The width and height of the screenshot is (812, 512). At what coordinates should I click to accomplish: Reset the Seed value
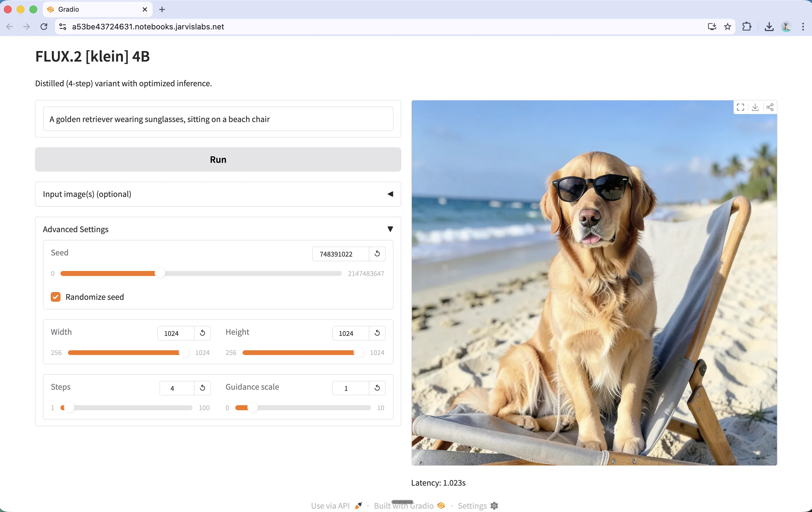click(377, 254)
